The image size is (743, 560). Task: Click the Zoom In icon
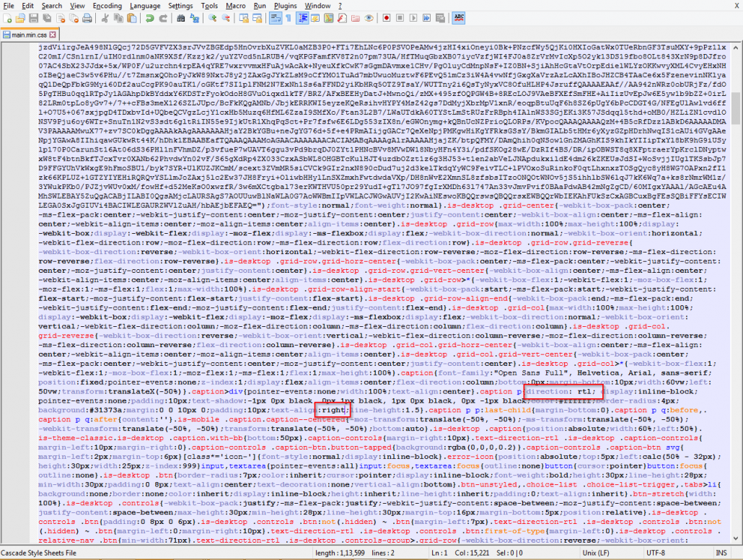point(212,17)
